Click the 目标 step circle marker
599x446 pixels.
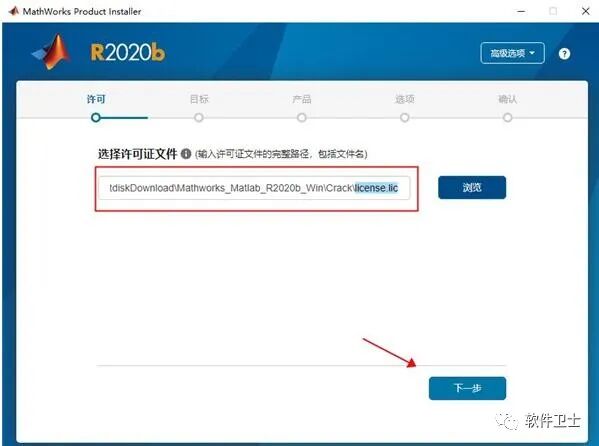199,117
